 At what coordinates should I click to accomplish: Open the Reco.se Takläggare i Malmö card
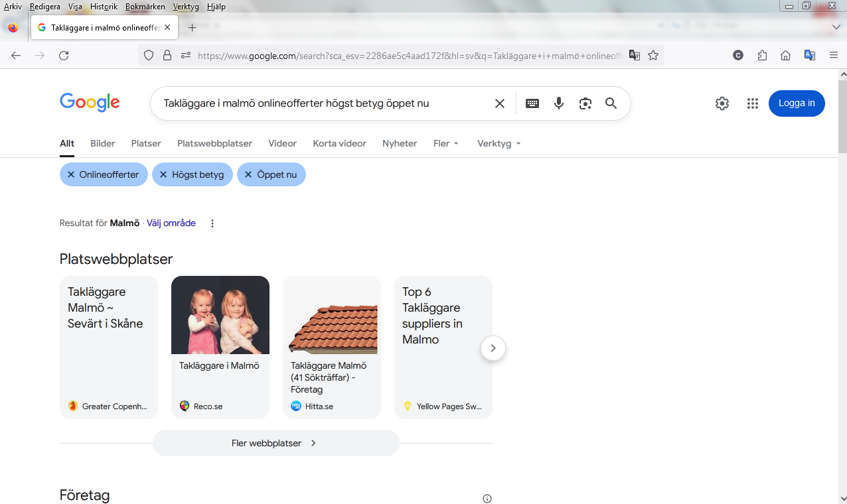(220, 347)
